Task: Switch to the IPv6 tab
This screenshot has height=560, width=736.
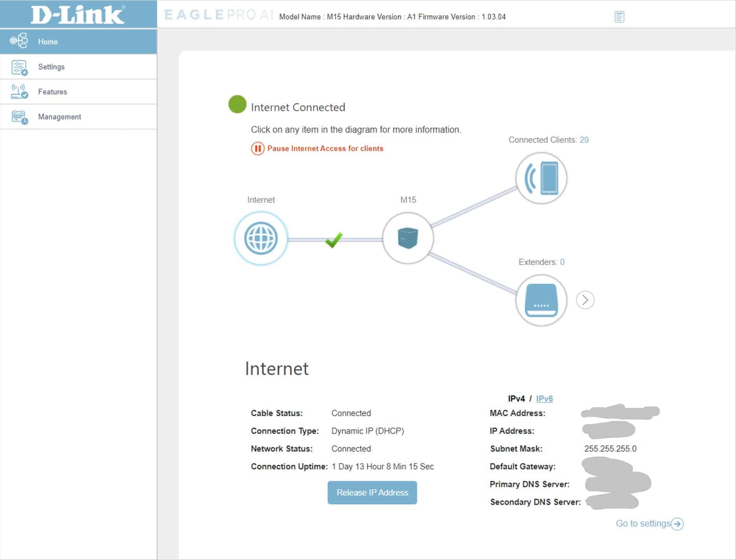Action: (x=544, y=399)
